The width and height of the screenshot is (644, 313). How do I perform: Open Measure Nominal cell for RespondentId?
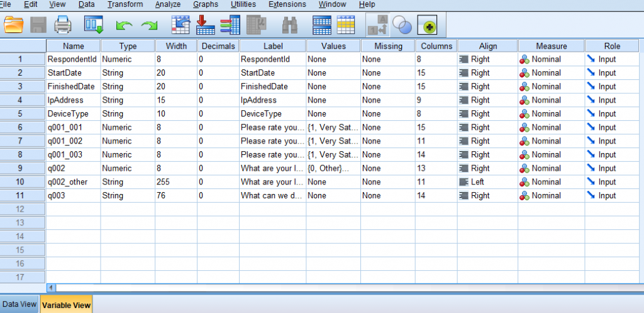click(x=551, y=59)
